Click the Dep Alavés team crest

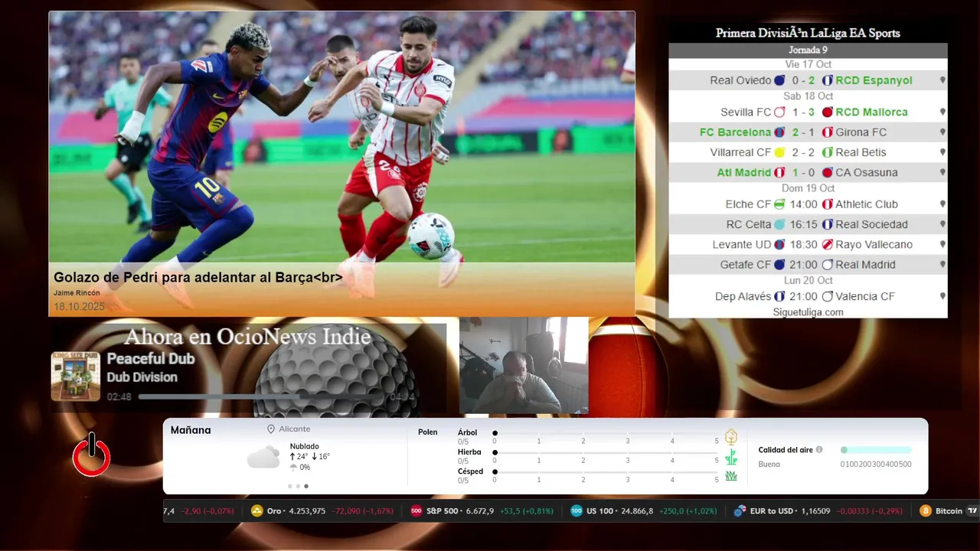point(779,296)
